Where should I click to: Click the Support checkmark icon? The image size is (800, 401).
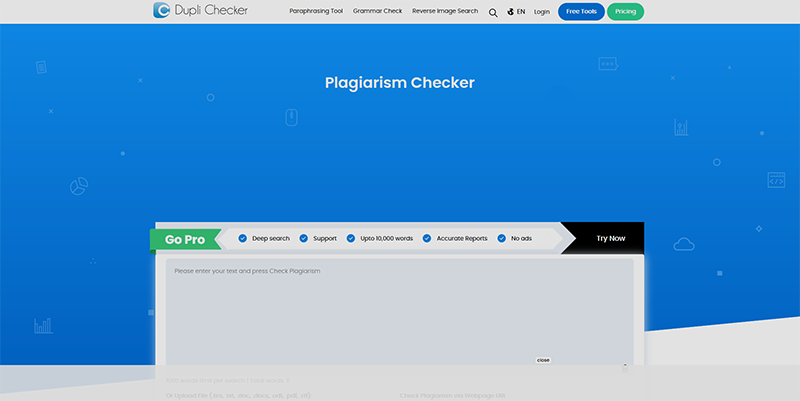click(x=303, y=239)
